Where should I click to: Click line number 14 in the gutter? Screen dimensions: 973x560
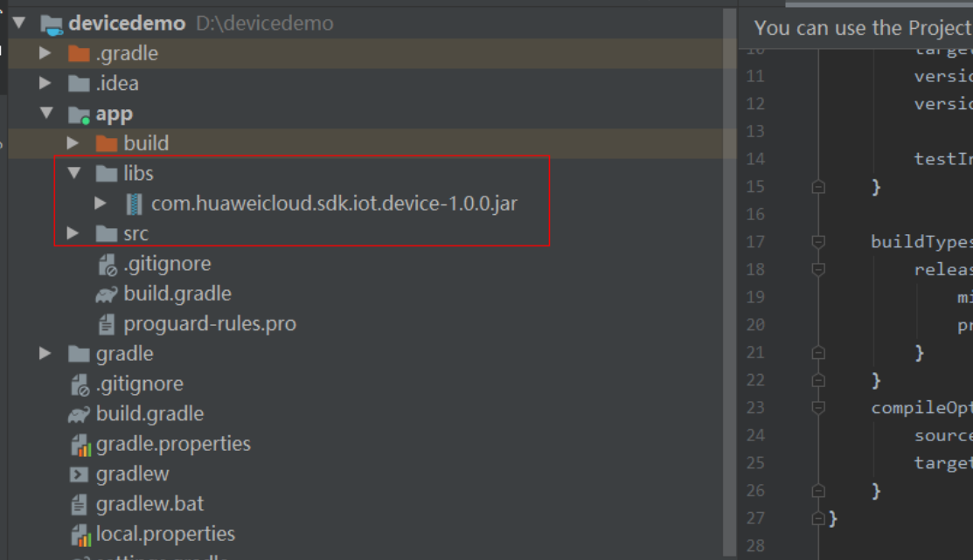[x=755, y=159]
